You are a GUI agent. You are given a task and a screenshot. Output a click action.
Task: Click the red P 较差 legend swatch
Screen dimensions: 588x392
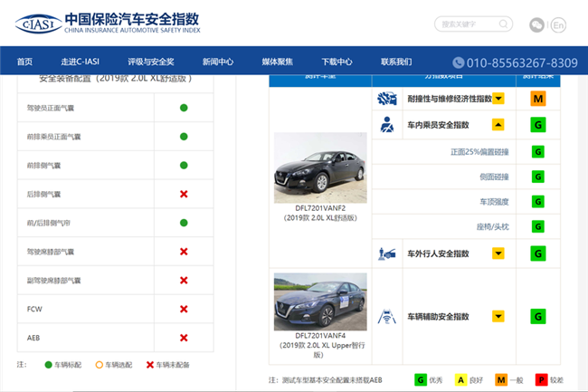tap(542, 380)
